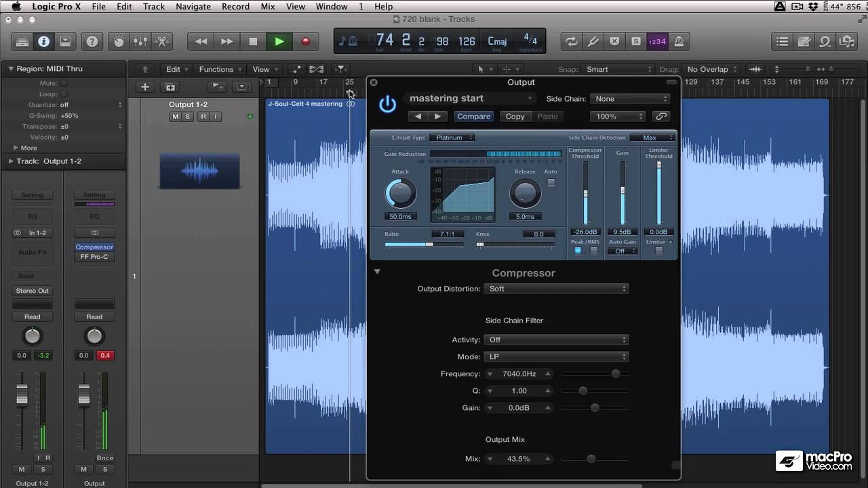Collapse the Compressor extended parameters triangle

coord(377,272)
